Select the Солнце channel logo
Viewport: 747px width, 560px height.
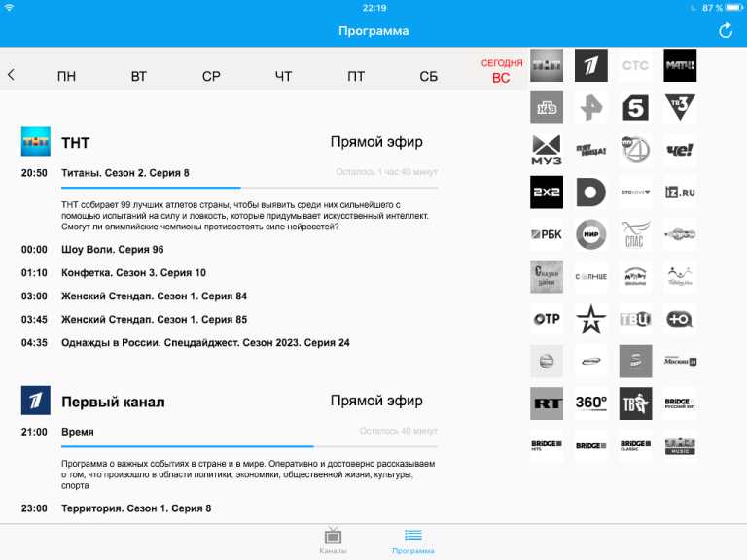[x=590, y=277]
